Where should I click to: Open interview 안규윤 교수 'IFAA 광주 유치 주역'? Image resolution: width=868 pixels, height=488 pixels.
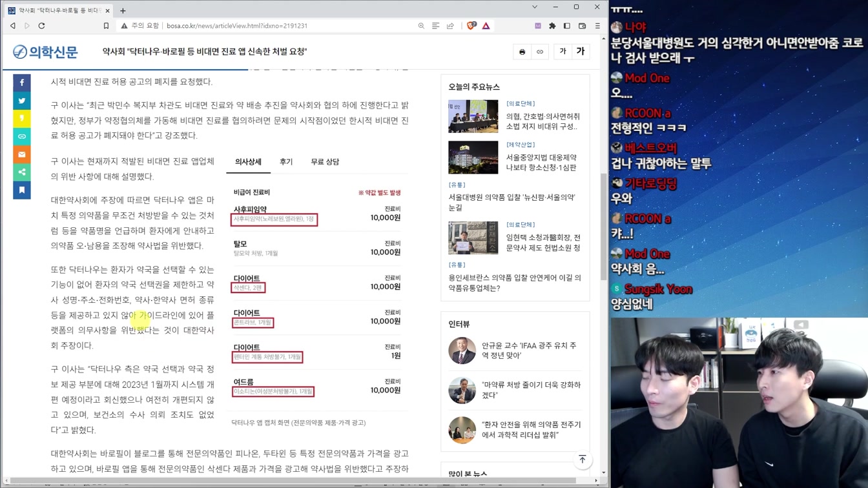coord(529,351)
